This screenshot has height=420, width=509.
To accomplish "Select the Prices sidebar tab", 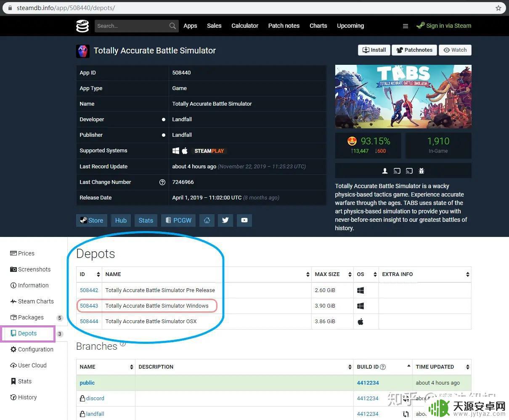I will [x=22, y=253].
